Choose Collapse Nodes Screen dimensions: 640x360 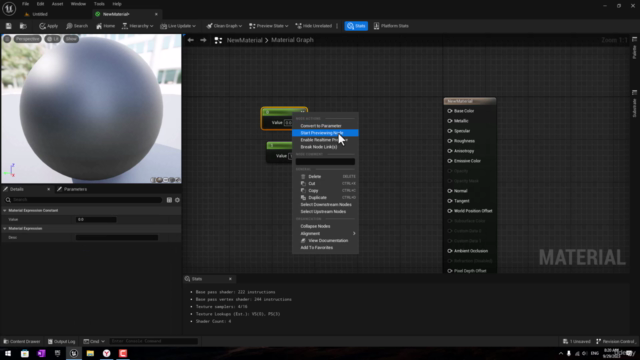(x=325, y=226)
